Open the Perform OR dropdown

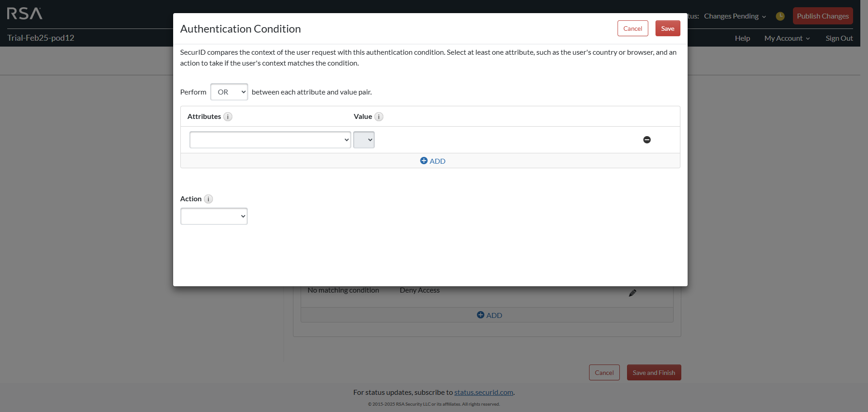(229, 92)
